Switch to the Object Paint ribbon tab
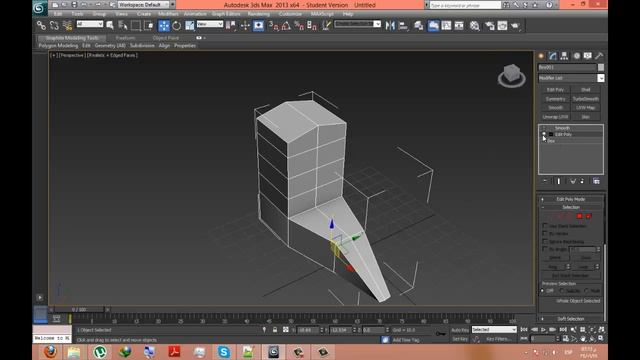This screenshot has height=360, width=640. [x=166, y=38]
